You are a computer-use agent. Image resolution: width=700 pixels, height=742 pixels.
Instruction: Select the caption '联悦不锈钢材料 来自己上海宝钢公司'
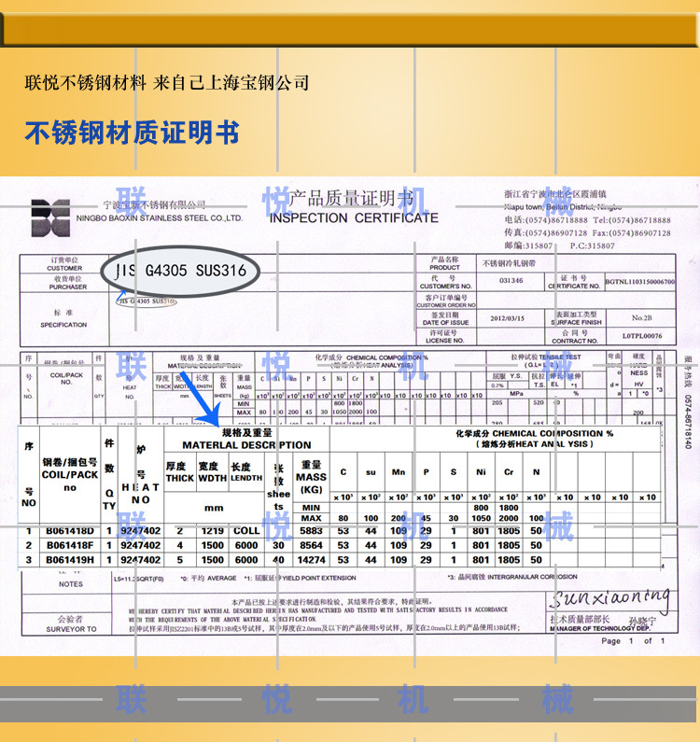click(167, 83)
